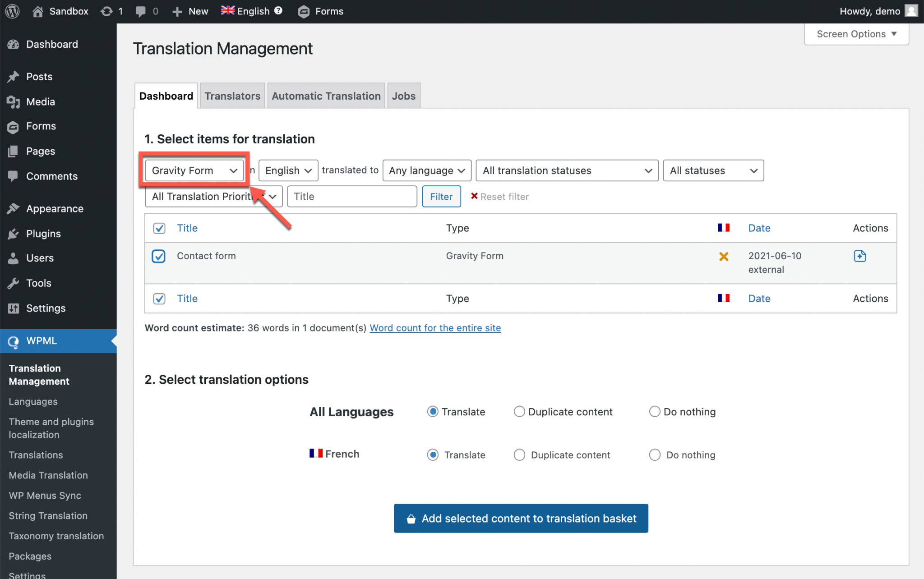The image size is (924, 579).
Task: Expand the All translation statuses dropdown
Action: point(567,170)
